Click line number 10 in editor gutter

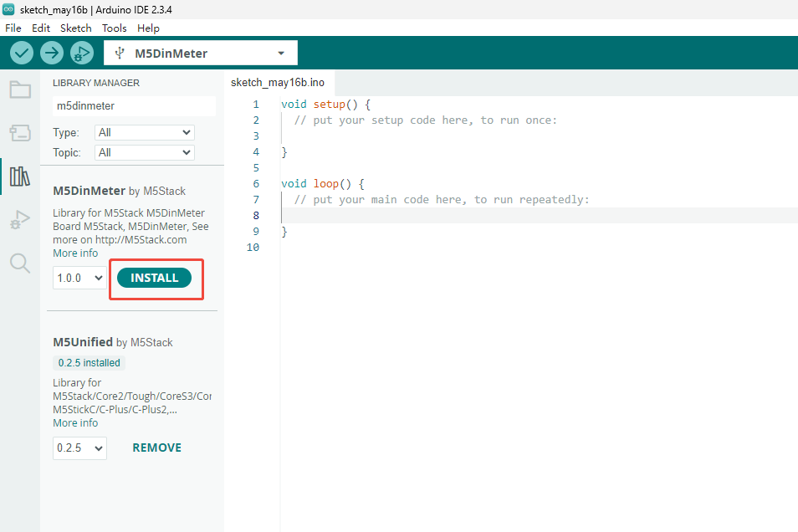[253, 248]
